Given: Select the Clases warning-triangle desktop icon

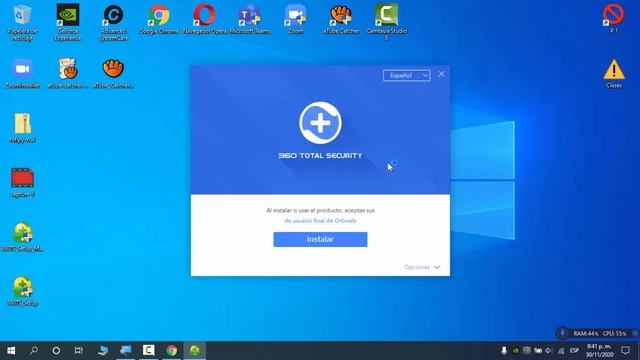Looking at the screenshot, I should (613, 74).
